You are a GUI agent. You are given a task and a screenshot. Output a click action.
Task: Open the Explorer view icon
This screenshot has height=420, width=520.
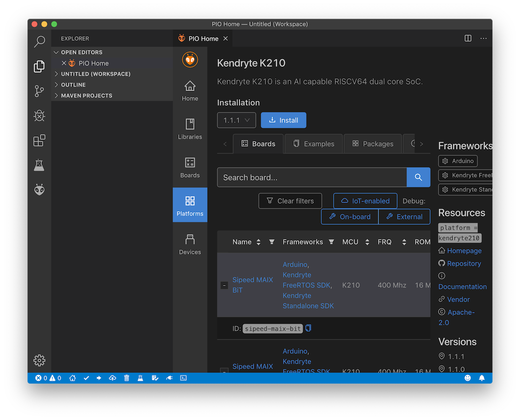click(39, 66)
